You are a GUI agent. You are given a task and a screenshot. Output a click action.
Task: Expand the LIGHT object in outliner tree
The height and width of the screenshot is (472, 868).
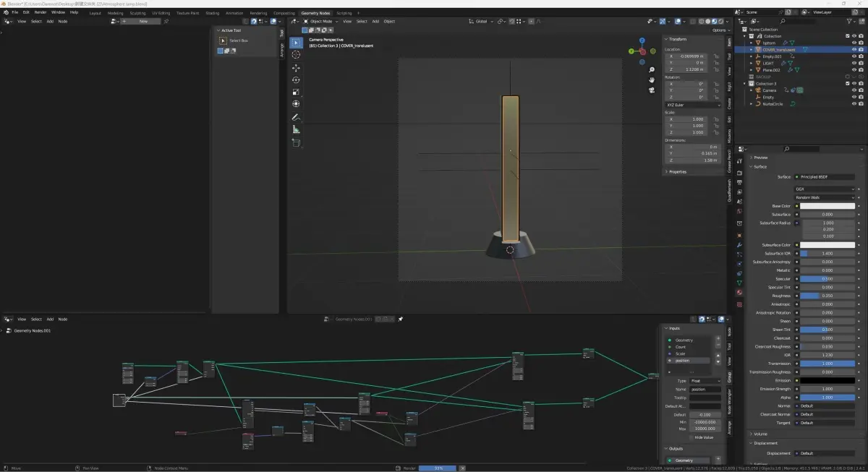pos(752,63)
